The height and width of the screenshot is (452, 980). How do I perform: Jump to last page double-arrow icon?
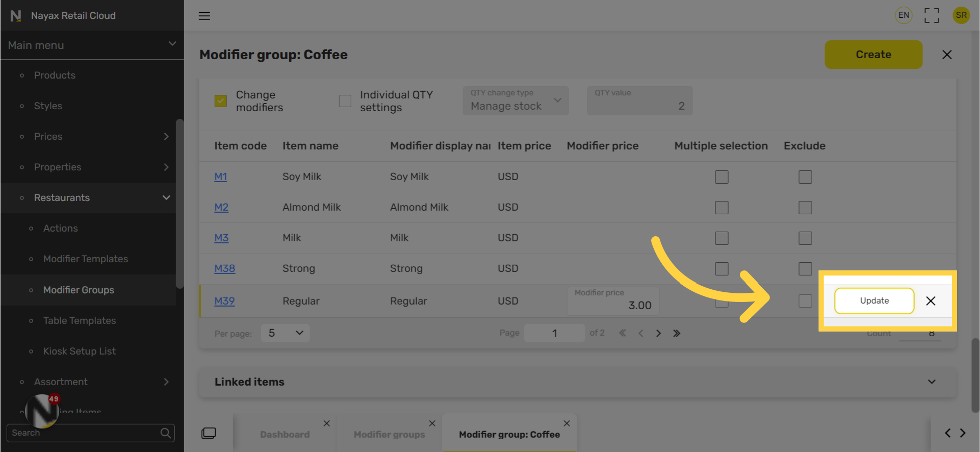pyautogui.click(x=677, y=333)
